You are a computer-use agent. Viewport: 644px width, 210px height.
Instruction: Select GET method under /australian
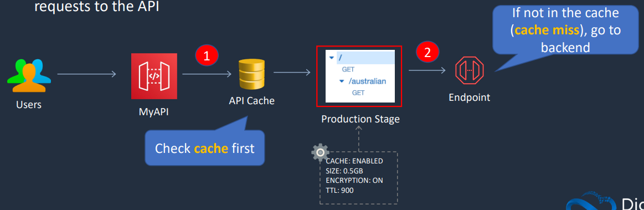359,93
